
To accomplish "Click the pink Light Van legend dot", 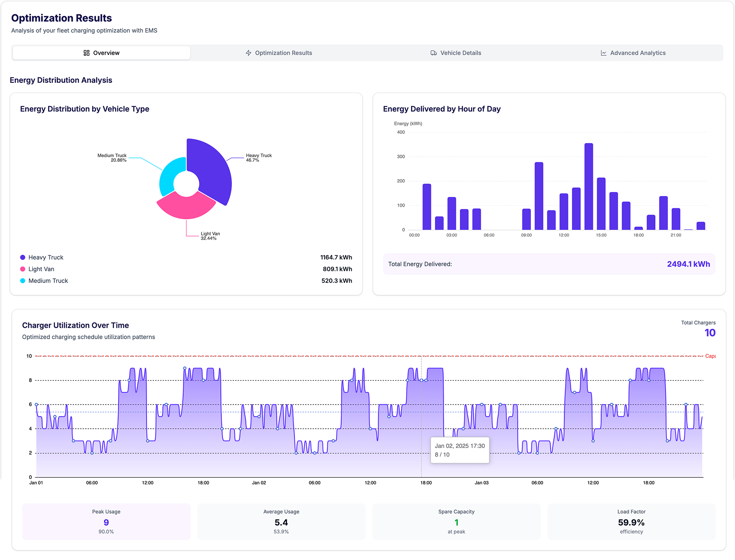I will [x=23, y=269].
